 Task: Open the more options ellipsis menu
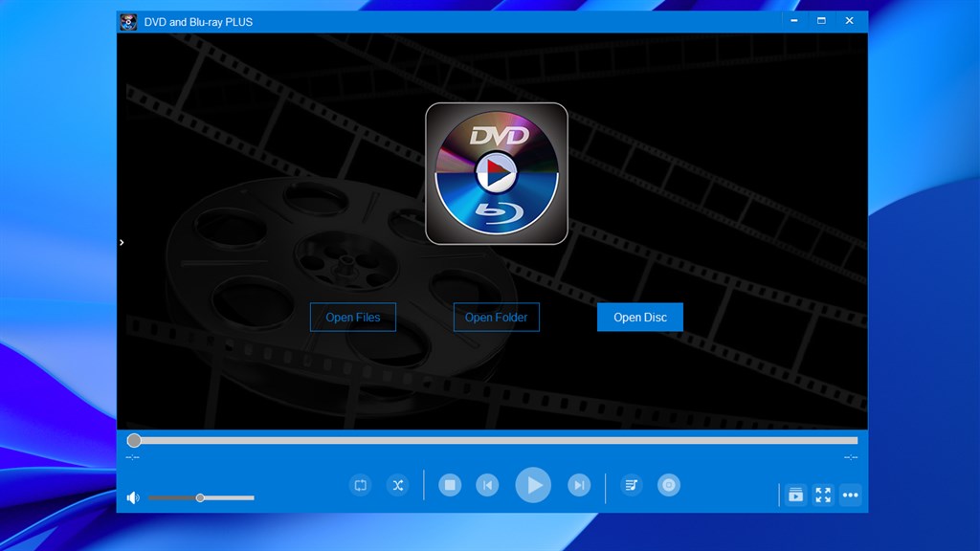850,495
